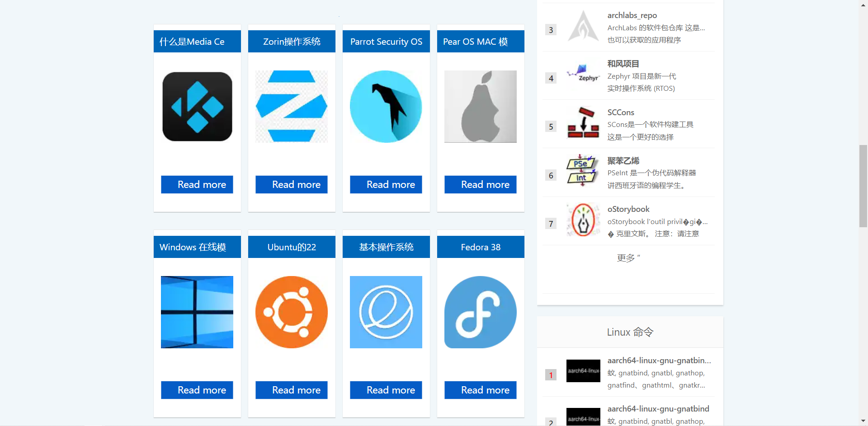Viewport: 868px width, 426px height.
Task: Click the Zephyr project kite icon
Action: [583, 75]
